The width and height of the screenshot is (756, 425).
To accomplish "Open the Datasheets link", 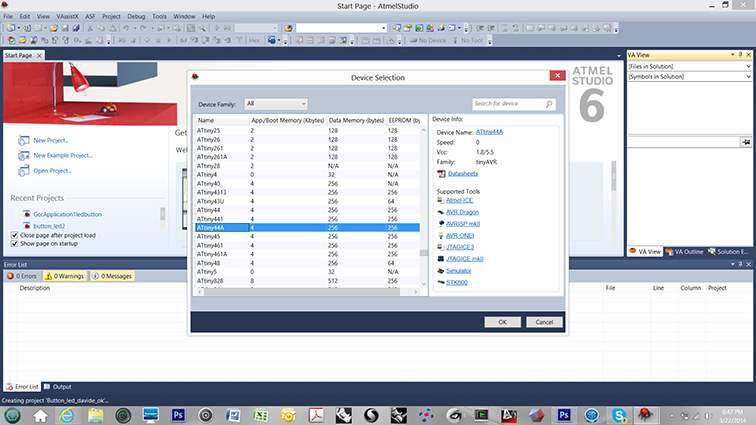I will (x=463, y=174).
